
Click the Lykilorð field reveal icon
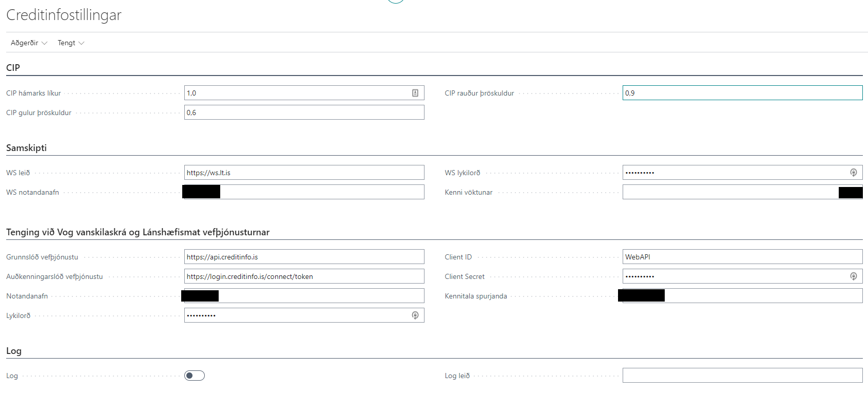(x=415, y=315)
